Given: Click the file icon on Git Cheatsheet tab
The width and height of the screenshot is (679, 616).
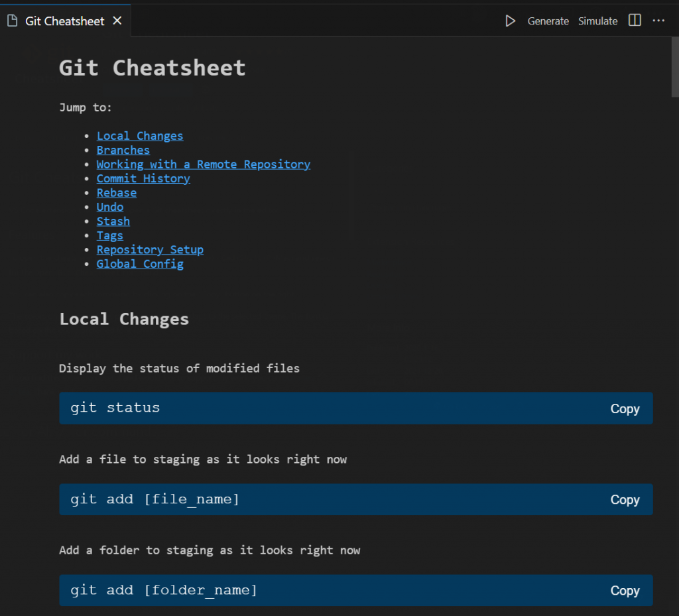Looking at the screenshot, I should [13, 21].
